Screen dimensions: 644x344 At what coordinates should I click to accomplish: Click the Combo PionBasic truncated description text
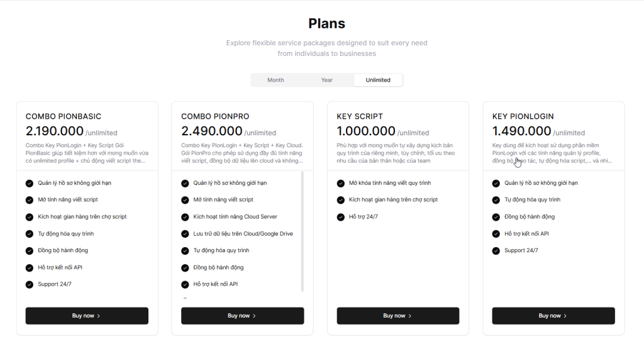point(87,153)
